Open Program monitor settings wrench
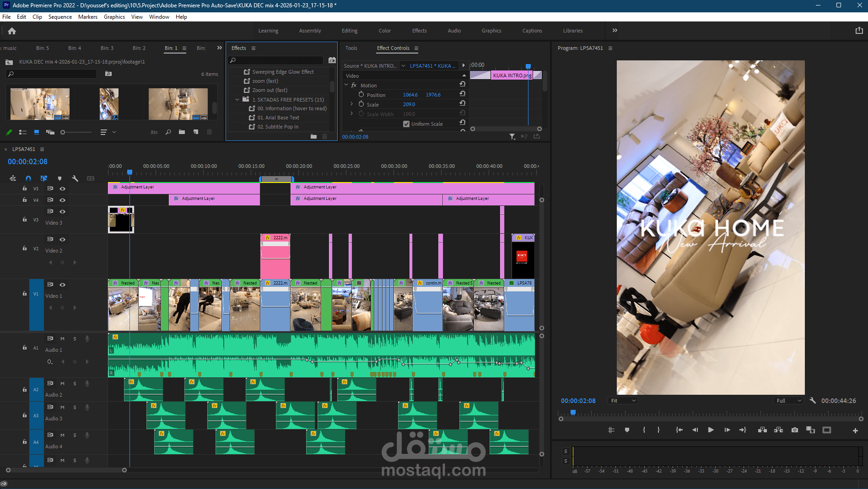The height and width of the screenshot is (489, 868). (813, 400)
